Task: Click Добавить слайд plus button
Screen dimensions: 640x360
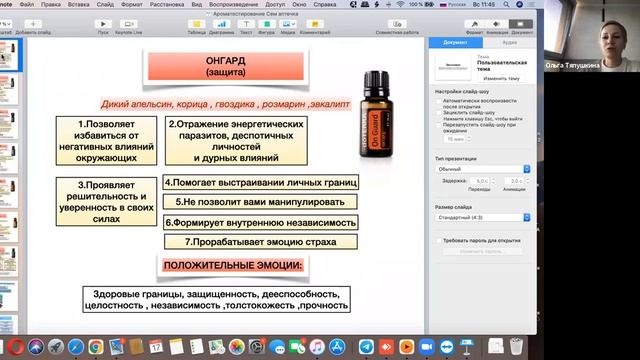Action: (33, 24)
